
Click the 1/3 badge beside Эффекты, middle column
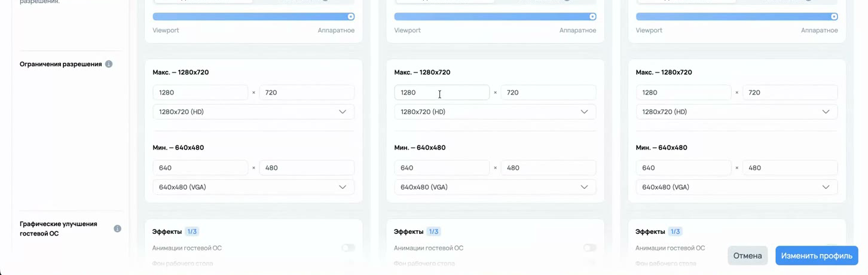click(433, 231)
